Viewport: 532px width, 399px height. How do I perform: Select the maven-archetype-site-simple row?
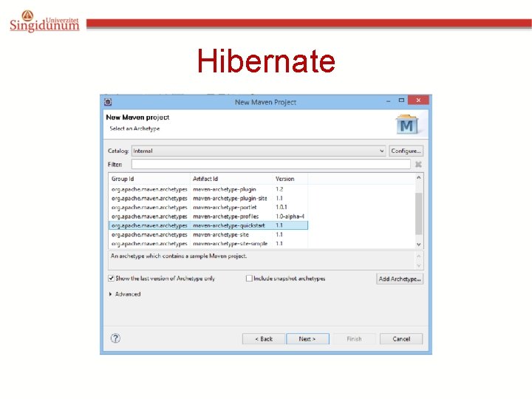[208, 244]
